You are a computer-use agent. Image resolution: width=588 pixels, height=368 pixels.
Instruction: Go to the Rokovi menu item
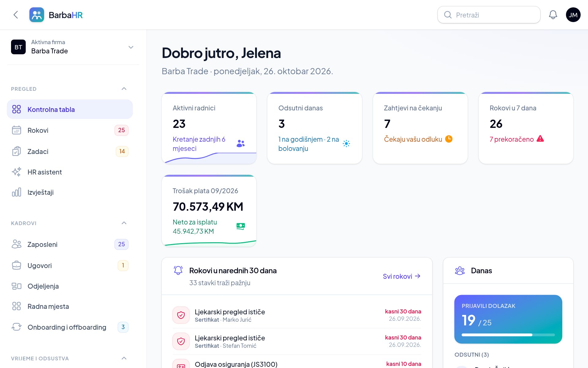(70, 130)
